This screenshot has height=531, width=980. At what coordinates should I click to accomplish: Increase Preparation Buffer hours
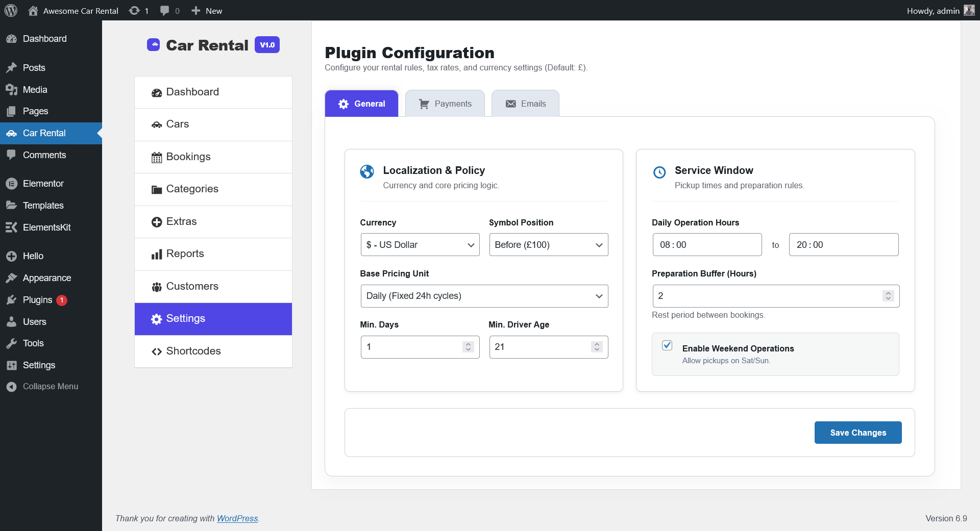(888, 292)
